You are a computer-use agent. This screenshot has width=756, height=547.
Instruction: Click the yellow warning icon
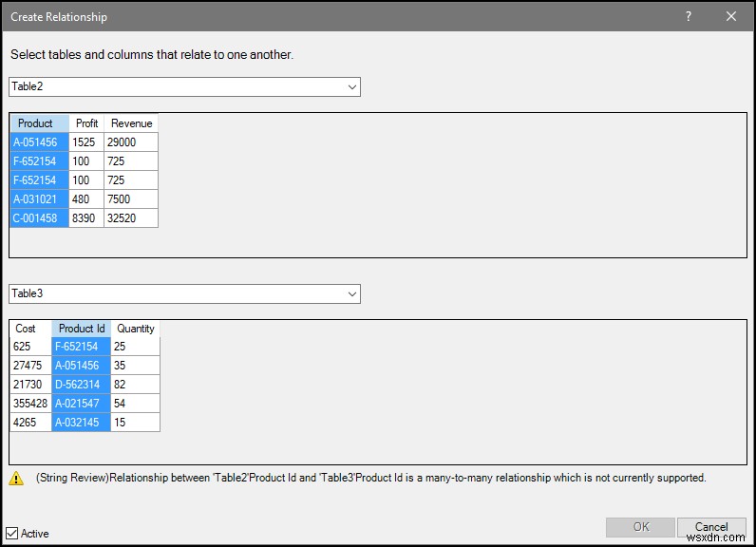(16, 478)
